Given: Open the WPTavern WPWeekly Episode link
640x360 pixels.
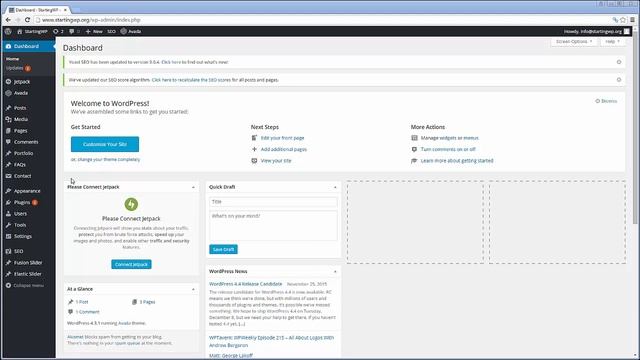Looking at the screenshot, I should [271, 341].
